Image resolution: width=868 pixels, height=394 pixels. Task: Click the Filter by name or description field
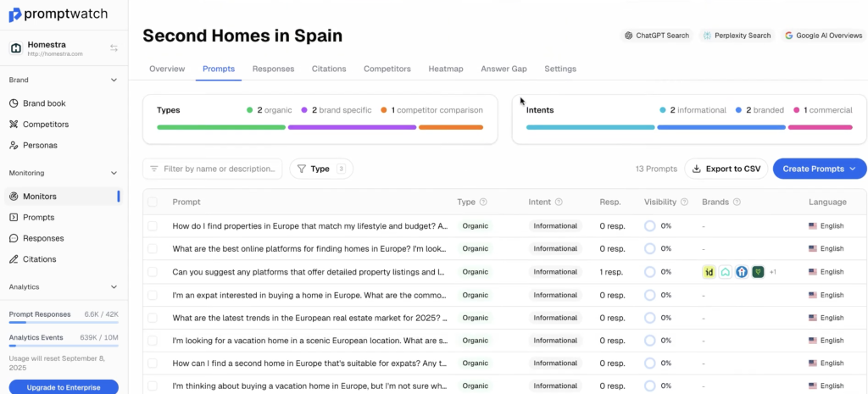pyautogui.click(x=213, y=169)
